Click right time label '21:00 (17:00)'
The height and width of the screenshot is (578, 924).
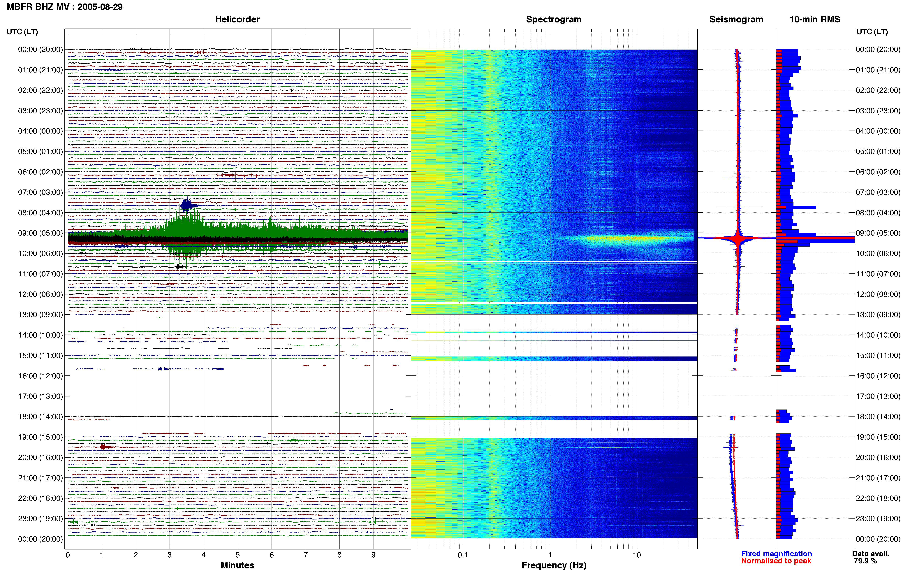click(x=878, y=478)
